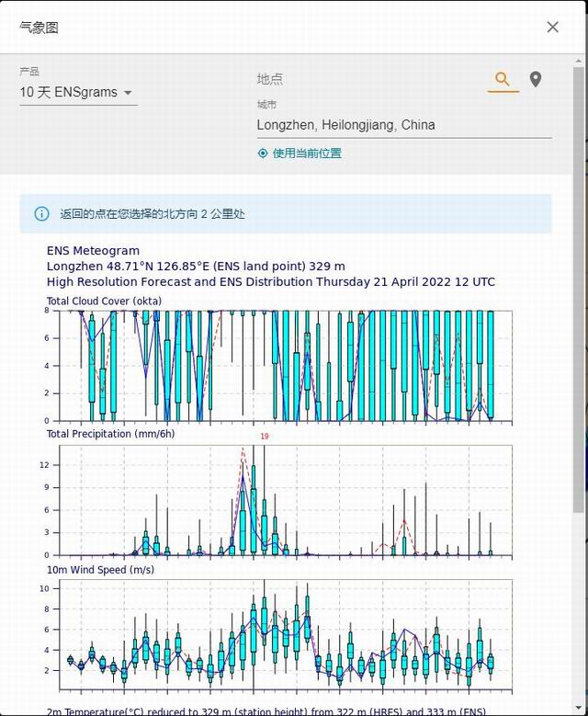Click the 产品 label above the dropdown
Image resolution: width=588 pixels, height=716 pixels.
tap(28, 72)
